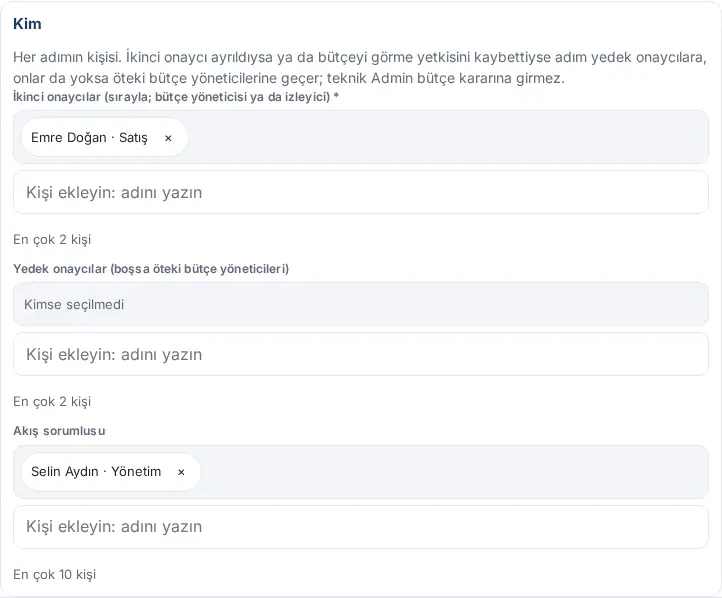Click the Akış sorumlusu field label
The height and width of the screenshot is (598, 722).
[59, 431]
